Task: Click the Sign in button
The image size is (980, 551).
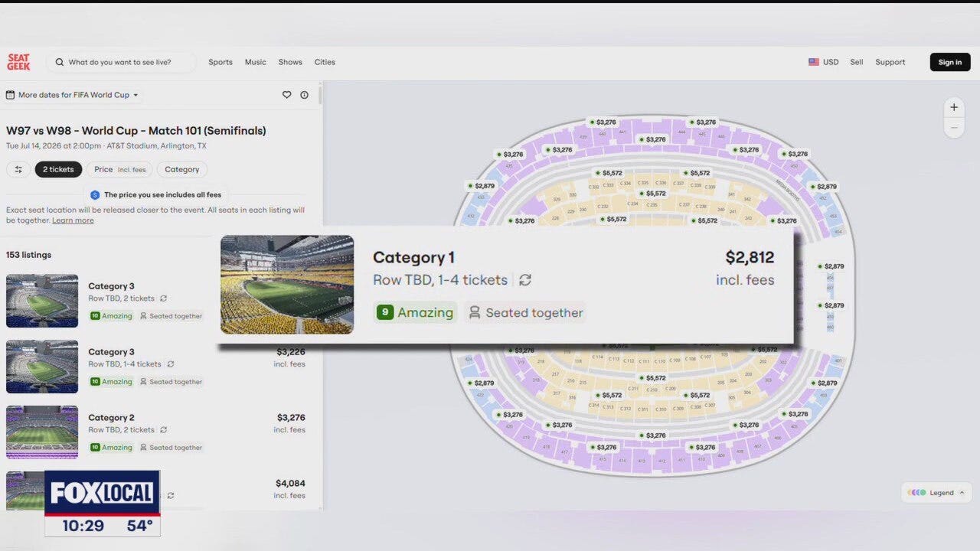Action: click(949, 62)
